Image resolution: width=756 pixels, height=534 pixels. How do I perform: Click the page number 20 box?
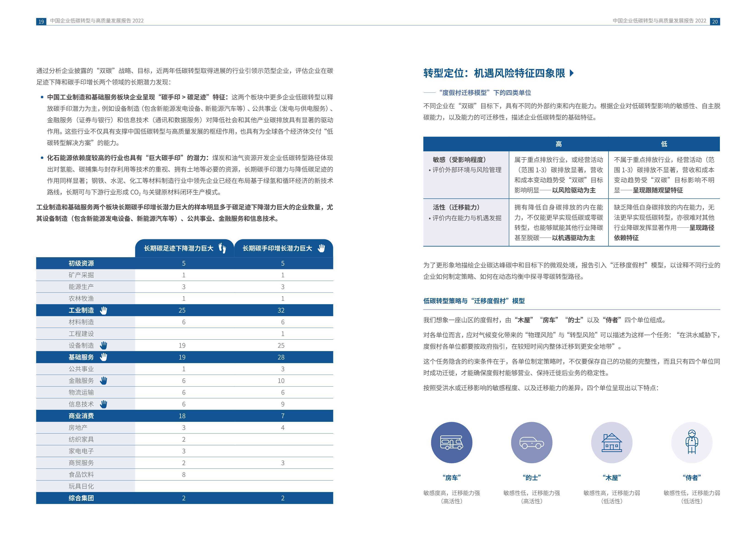(715, 21)
